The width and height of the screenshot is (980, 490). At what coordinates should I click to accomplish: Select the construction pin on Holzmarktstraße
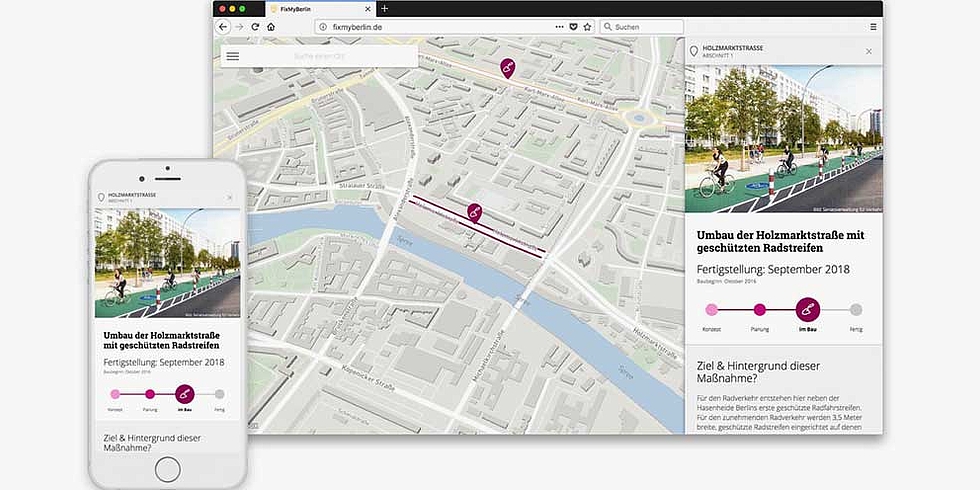click(x=474, y=212)
